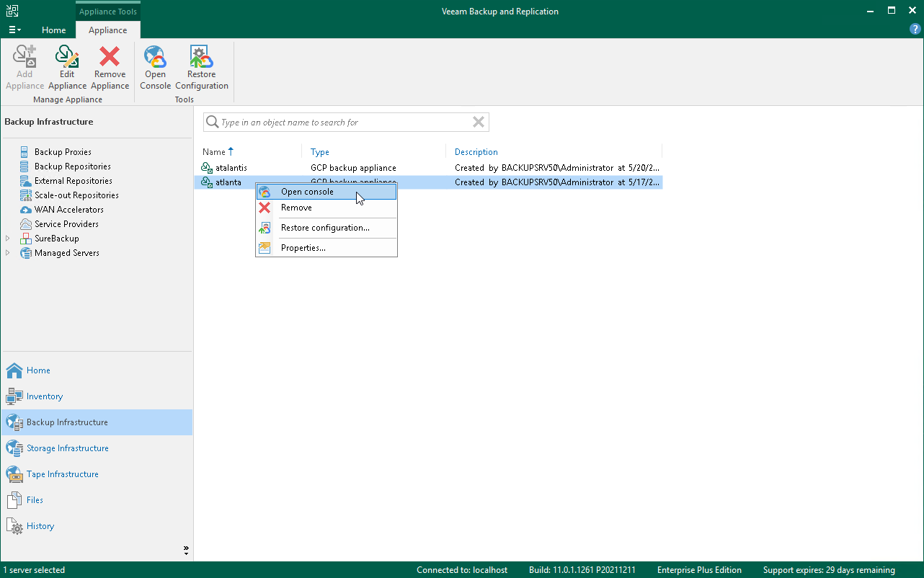Click Edit Appliance in the ribbon

click(67, 68)
